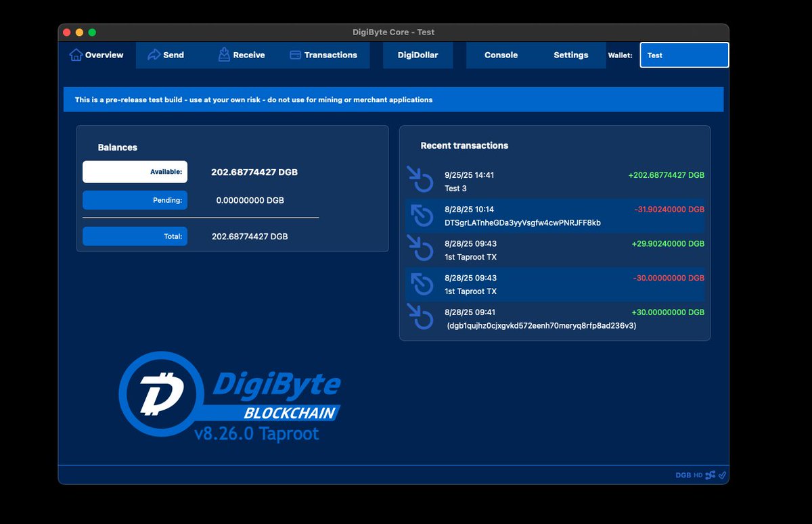
Task: Click the -31.90240000 DGB transaction amount
Action: pyautogui.click(x=669, y=209)
